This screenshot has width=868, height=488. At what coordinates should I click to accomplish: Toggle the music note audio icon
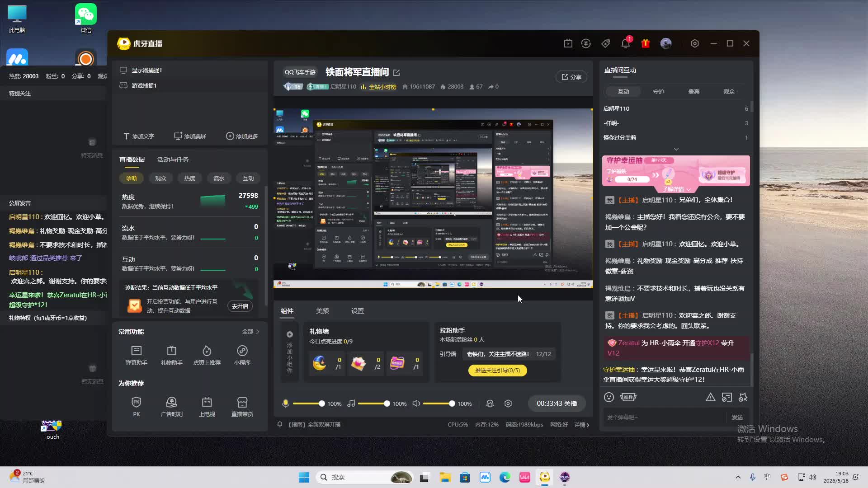coord(351,404)
